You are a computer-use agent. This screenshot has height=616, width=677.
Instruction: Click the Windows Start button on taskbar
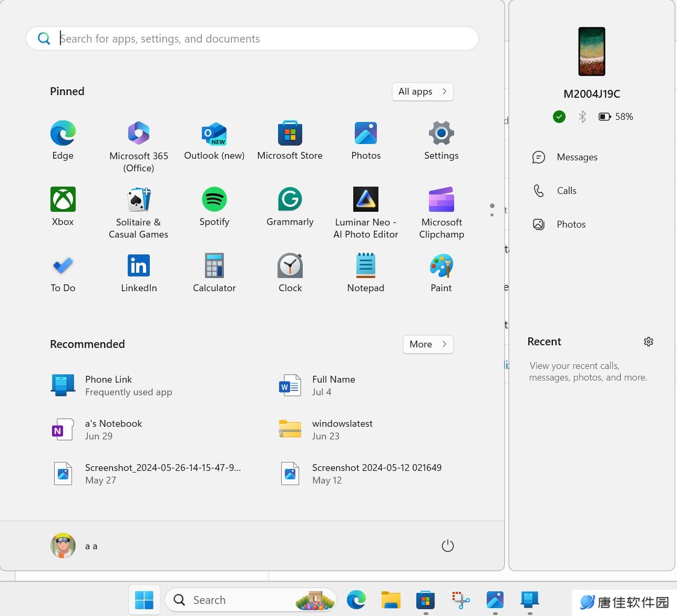click(144, 600)
